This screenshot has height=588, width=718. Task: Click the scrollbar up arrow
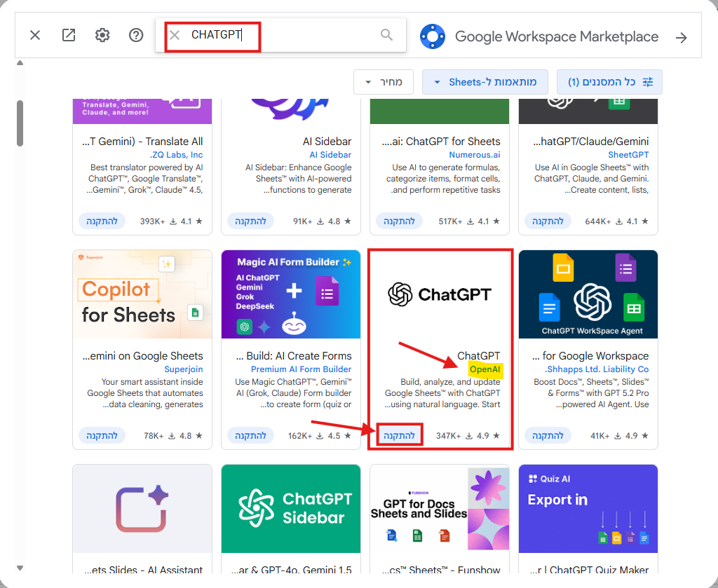coord(20,63)
